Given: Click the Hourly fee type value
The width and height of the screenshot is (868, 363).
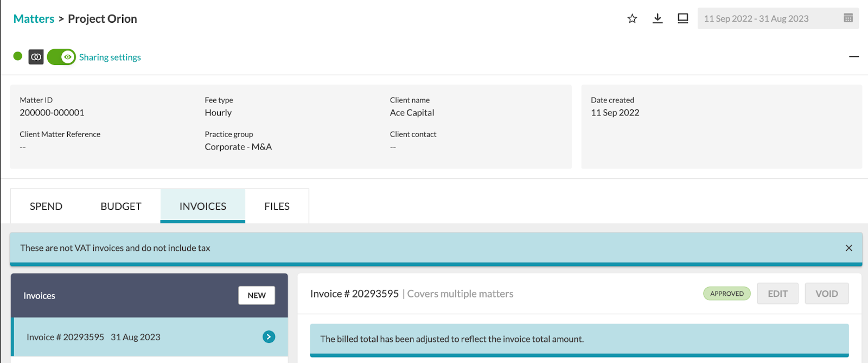Looking at the screenshot, I should pos(218,113).
